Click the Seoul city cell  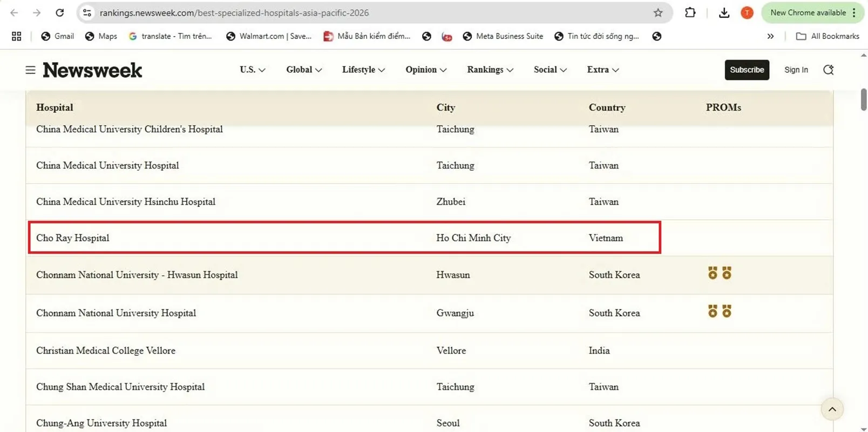pyautogui.click(x=448, y=423)
